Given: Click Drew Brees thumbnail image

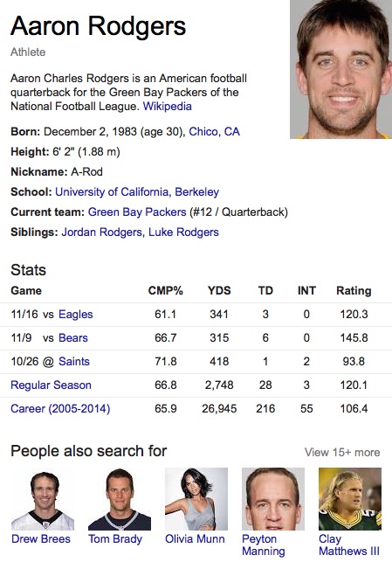Looking at the screenshot, I should 43,499.
